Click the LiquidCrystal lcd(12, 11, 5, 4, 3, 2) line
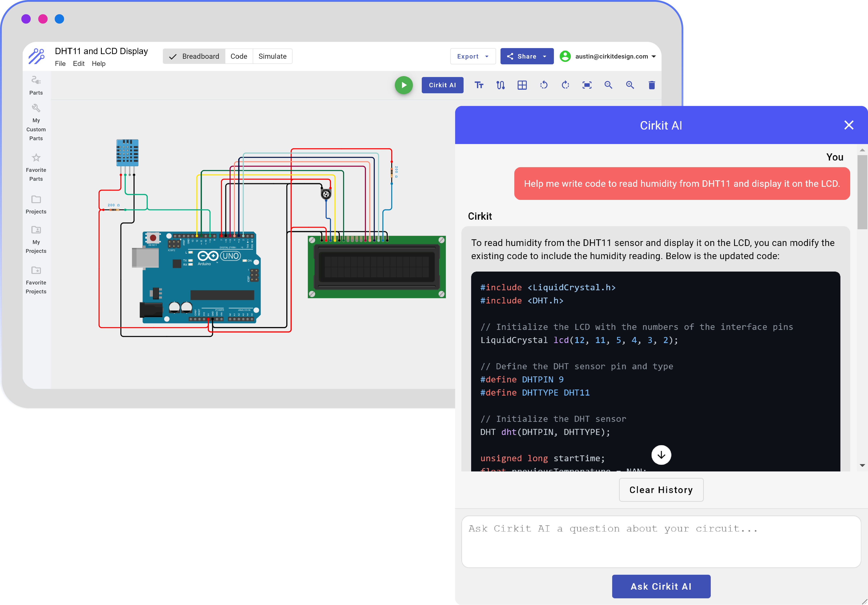The image size is (868, 605). pos(579,340)
